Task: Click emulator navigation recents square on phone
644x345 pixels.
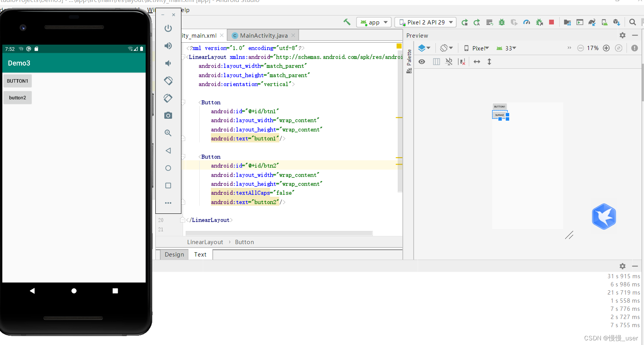Action: tap(115, 291)
